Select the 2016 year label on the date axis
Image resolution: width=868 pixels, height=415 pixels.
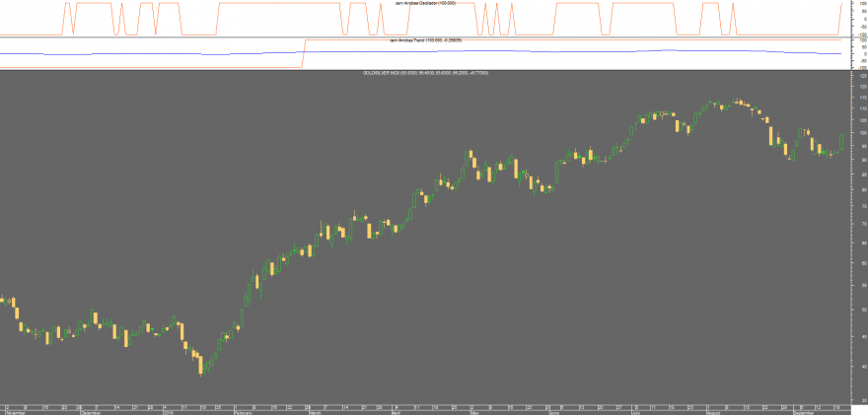[169, 412]
